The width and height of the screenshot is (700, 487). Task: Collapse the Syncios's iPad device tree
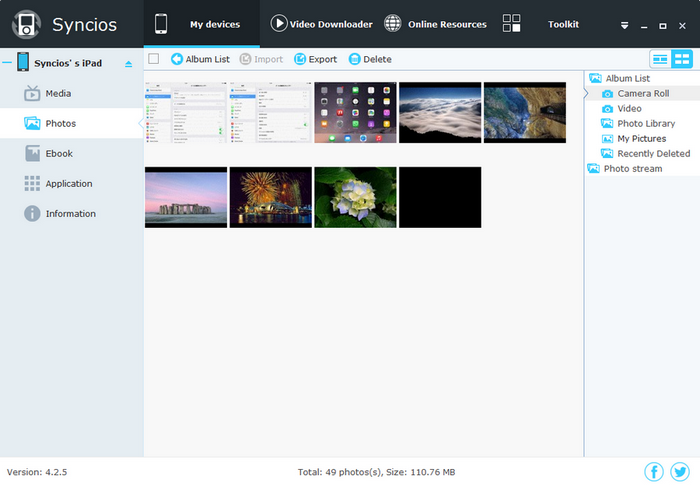(x=7, y=63)
